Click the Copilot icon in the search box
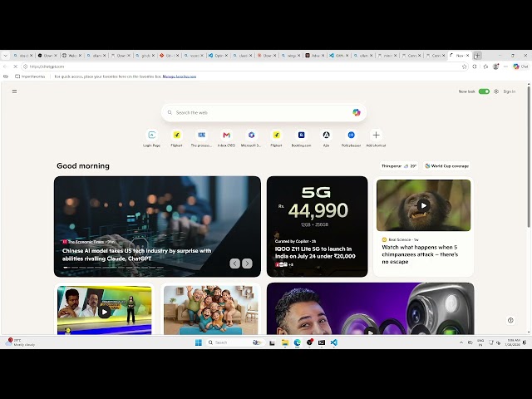The image size is (532, 399). click(x=357, y=112)
